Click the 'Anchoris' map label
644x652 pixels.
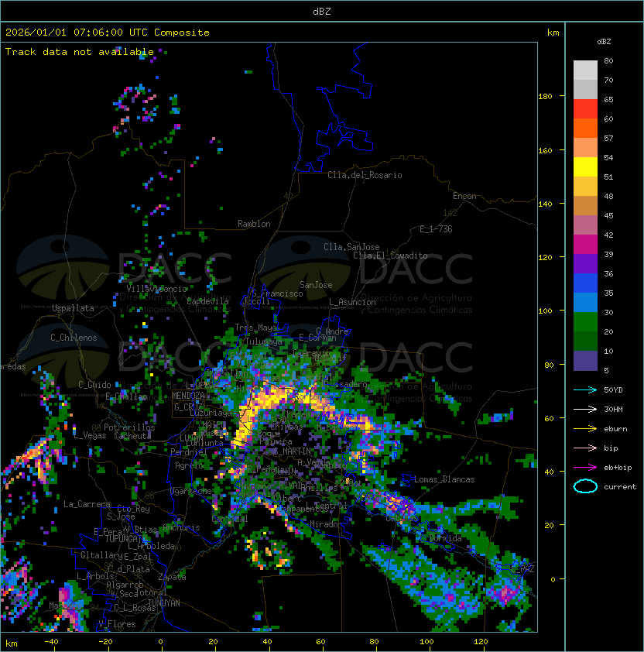click(181, 527)
